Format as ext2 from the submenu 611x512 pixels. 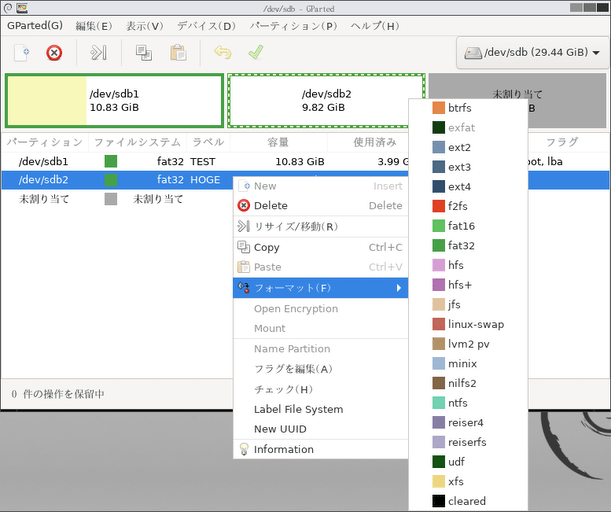pyautogui.click(x=468, y=147)
